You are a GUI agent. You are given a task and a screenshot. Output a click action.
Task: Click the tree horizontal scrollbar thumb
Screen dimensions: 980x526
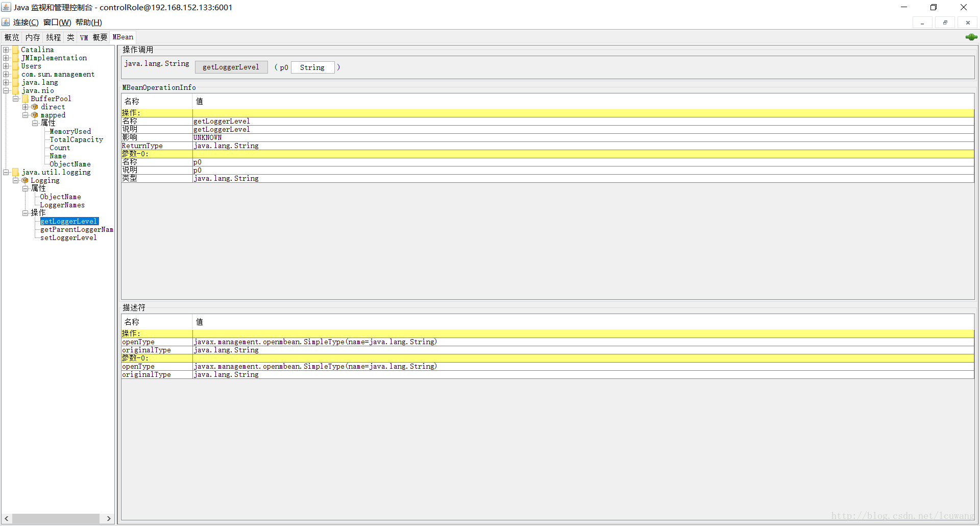56,518
